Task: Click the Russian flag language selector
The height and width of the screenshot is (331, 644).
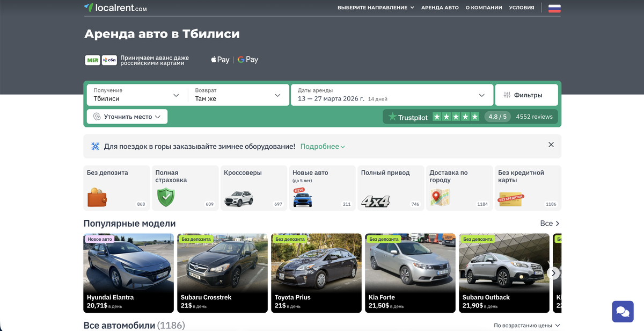Action: pyautogui.click(x=554, y=8)
